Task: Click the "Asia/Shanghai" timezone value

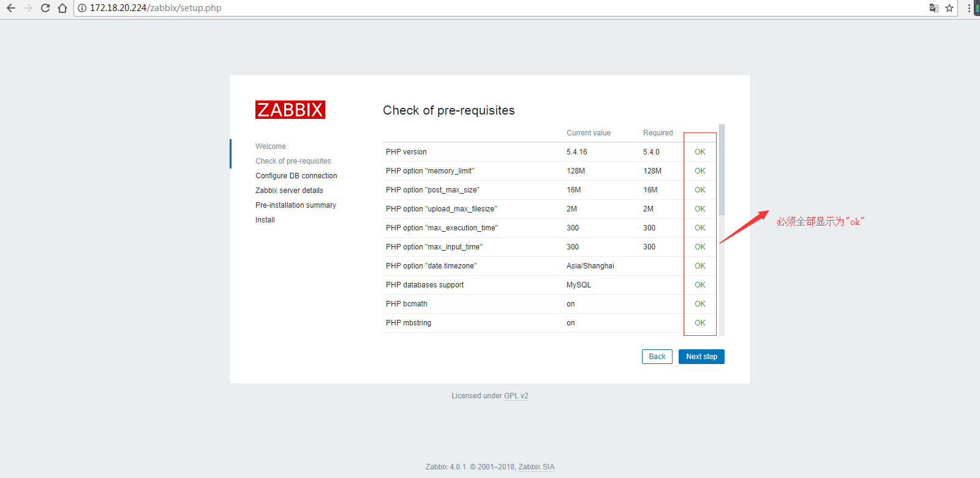Action: [x=590, y=266]
